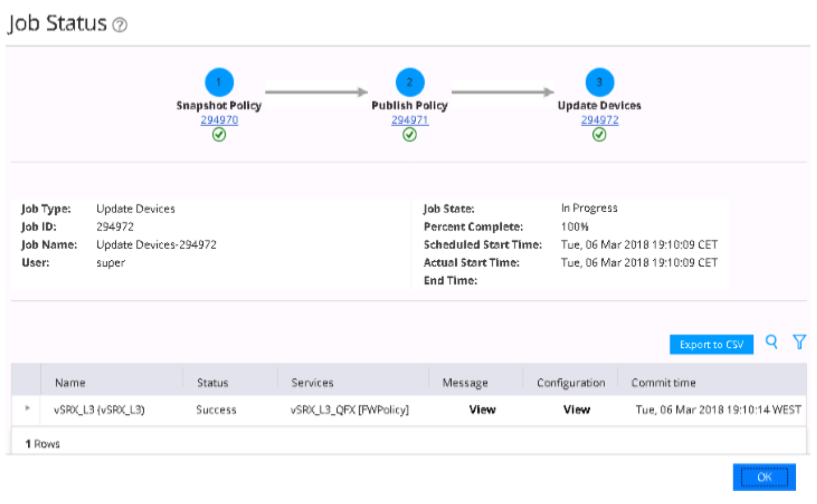Click green checkmark under Publish Policy
The width and height of the screenshot is (817, 504).
(410, 134)
